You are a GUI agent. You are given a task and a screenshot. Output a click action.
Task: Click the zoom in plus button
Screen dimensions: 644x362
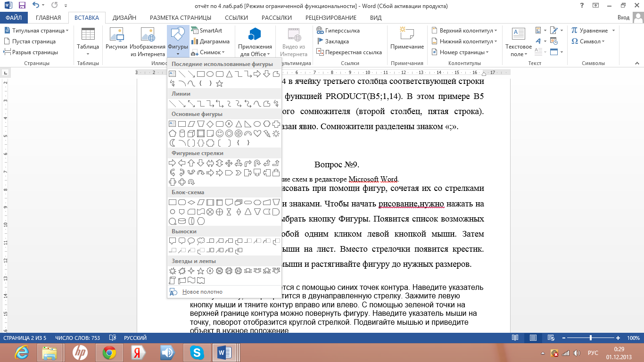pos(618,338)
